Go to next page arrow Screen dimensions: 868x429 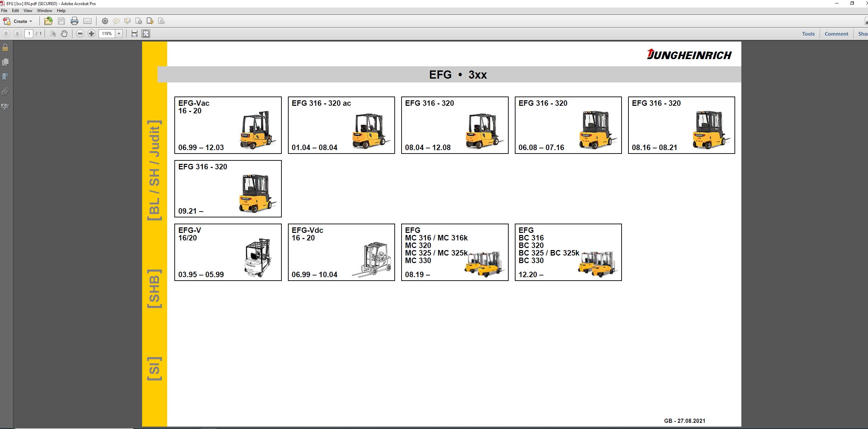click(17, 34)
